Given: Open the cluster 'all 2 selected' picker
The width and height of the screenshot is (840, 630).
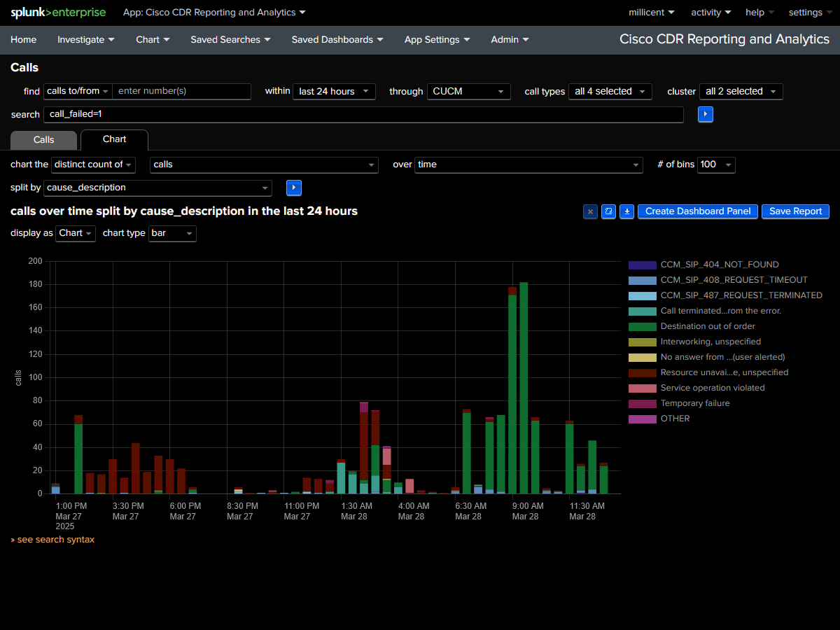Looking at the screenshot, I should [x=741, y=91].
